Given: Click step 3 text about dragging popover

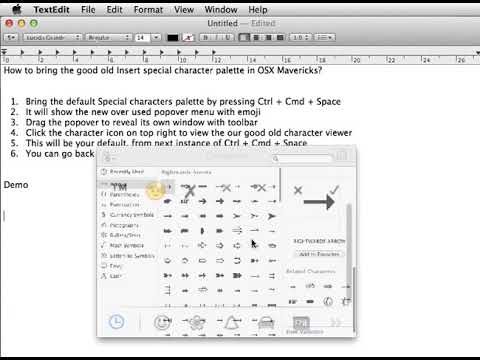Looking at the screenshot, I should point(142,122).
